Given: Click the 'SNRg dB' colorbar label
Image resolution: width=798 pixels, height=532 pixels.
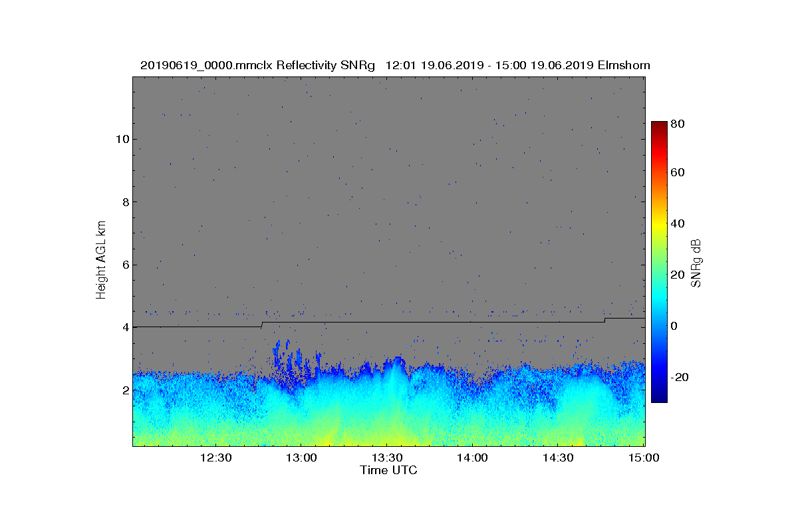Looking at the screenshot, I should 697,263.
